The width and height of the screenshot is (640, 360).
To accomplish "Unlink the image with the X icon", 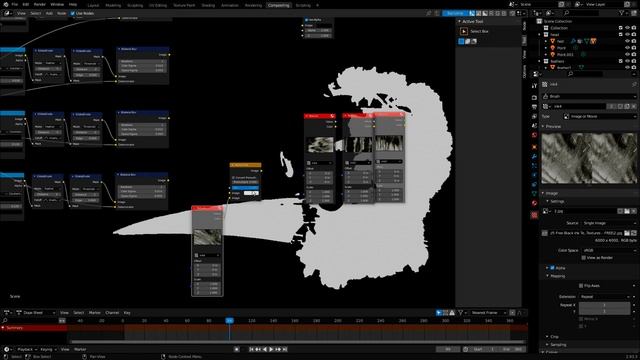I will point(633,211).
